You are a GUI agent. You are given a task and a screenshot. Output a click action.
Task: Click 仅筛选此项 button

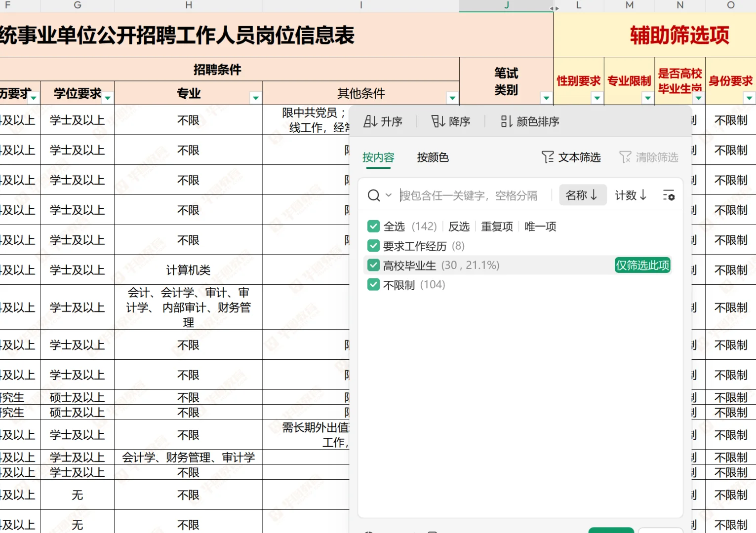642,266
